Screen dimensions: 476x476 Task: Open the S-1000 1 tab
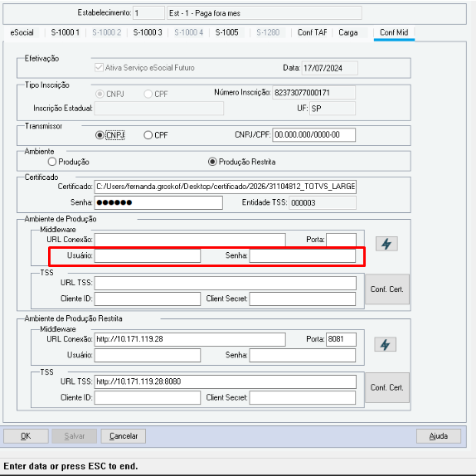[x=65, y=32]
